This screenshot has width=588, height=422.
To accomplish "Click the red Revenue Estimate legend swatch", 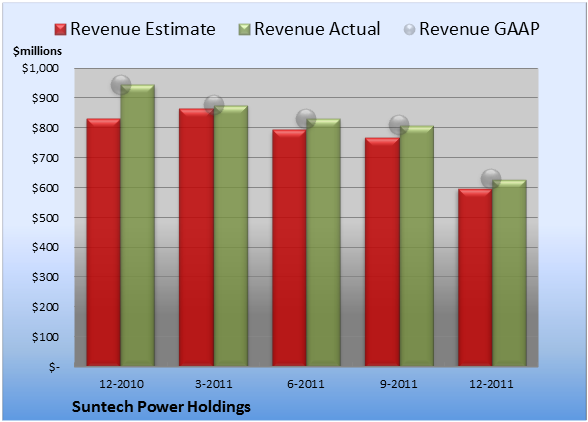I will [60, 30].
